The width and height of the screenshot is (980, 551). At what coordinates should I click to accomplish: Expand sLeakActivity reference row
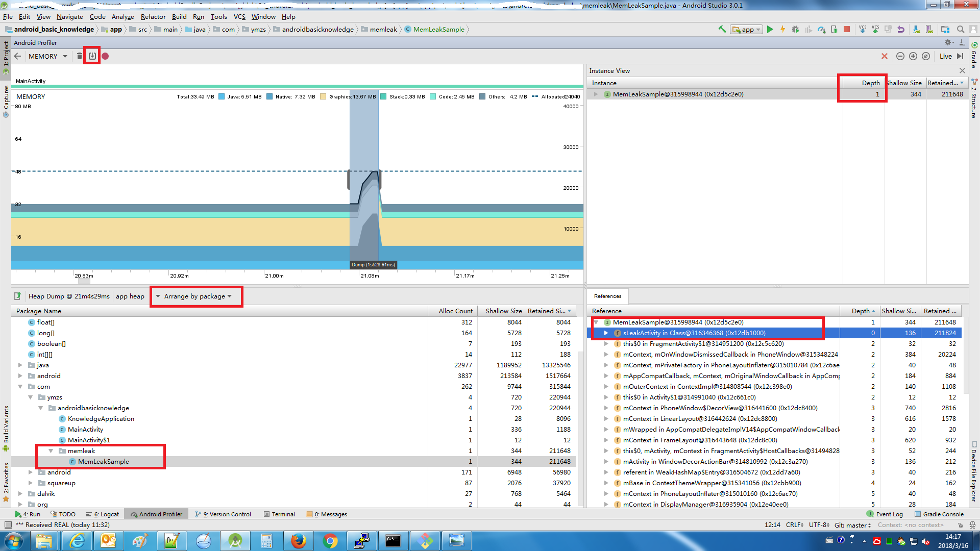pos(606,333)
